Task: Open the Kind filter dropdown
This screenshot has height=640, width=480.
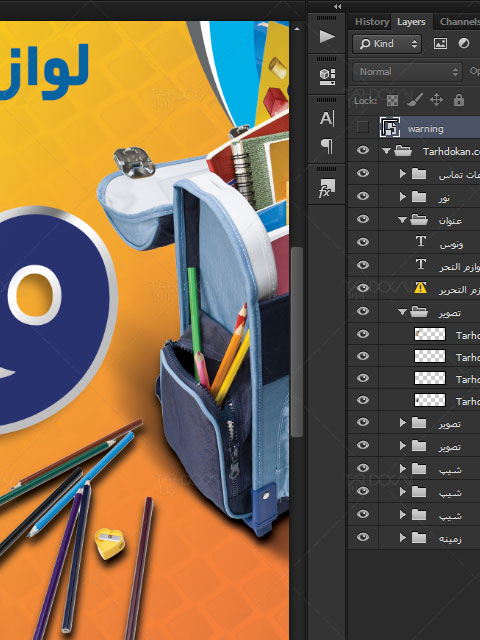Action: (387, 44)
